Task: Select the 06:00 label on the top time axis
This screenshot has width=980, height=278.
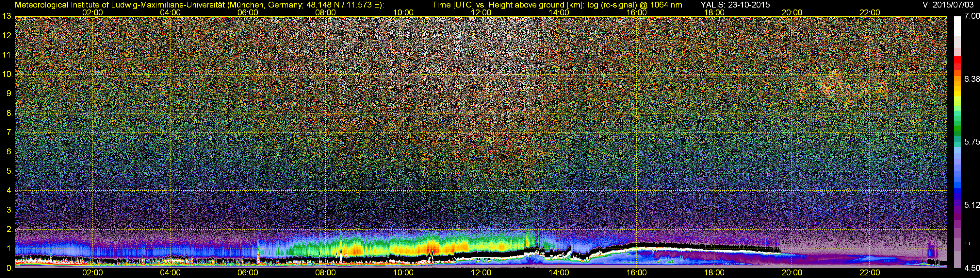Action: tap(248, 12)
